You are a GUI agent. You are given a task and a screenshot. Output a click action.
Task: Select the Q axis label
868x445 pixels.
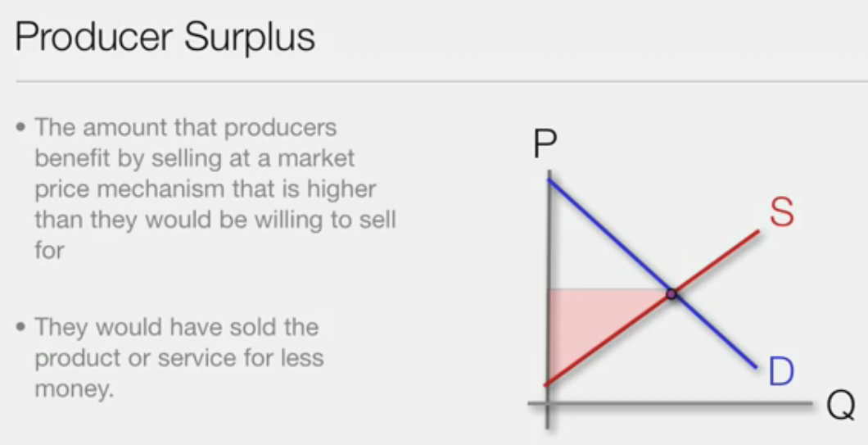pos(841,406)
